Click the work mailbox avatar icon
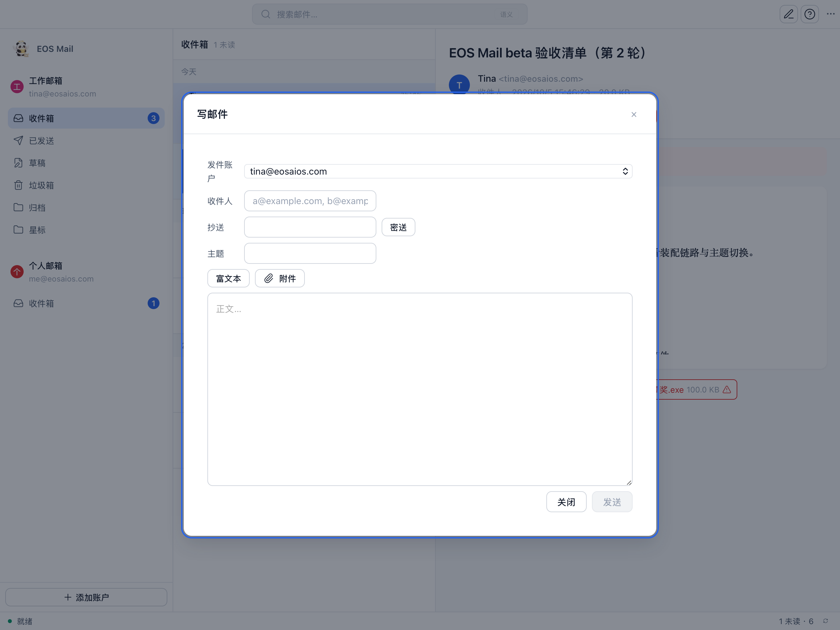The width and height of the screenshot is (840, 630). click(17, 87)
